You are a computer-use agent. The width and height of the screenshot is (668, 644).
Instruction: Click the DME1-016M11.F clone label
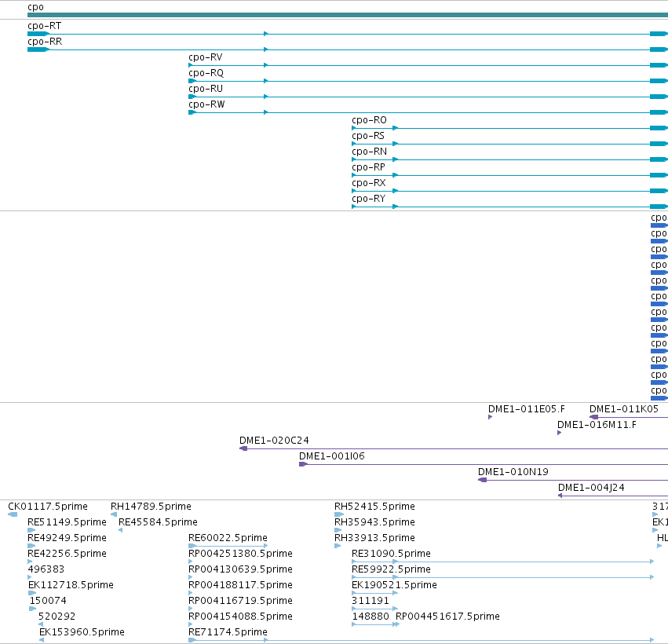[x=597, y=425]
